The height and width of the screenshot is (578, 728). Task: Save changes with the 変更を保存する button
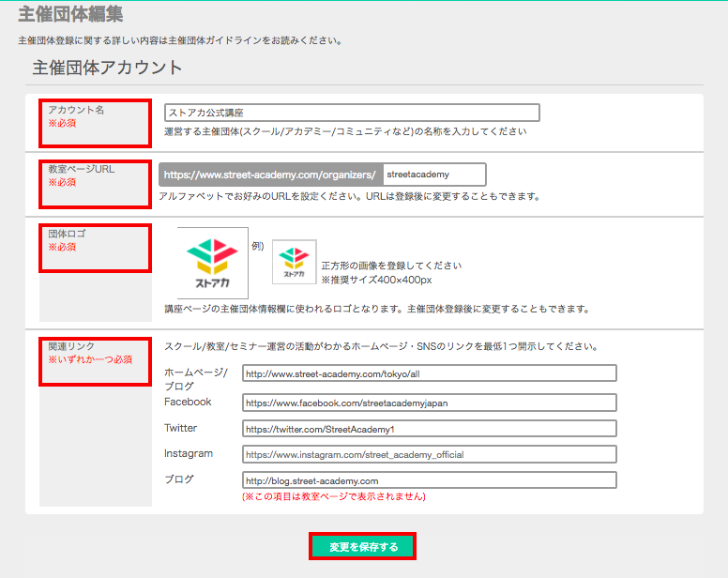point(363,546)
